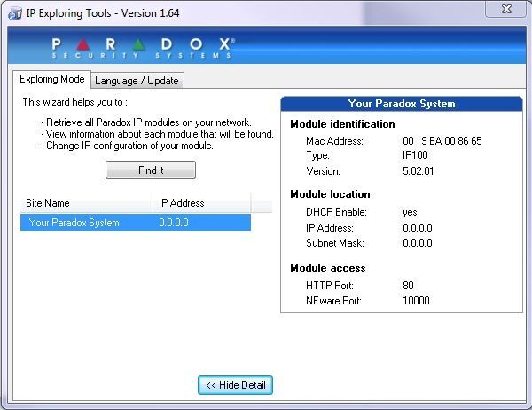This screenshot has width=532, height=410.
Task: Click the Your Paradox System panel header
Action: pos(401,104)
